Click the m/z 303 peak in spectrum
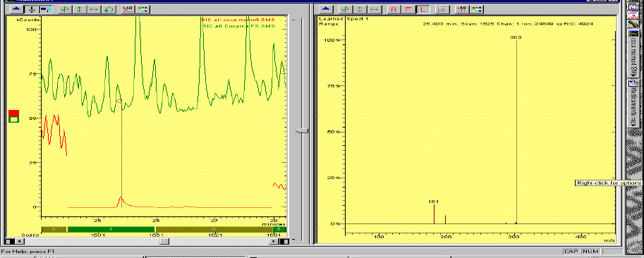The height and width of the screenshot is (258, 644). click(516, 131)
